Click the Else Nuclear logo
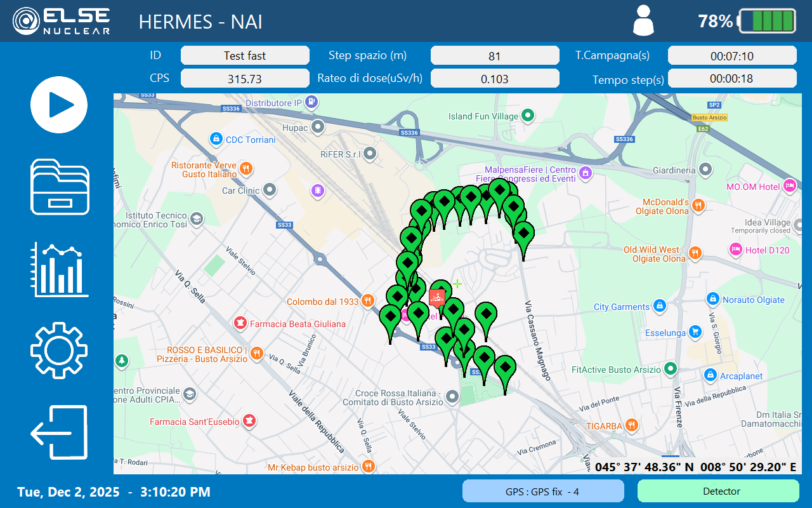The height and width of the screenshot is (508, 812). 62,21
